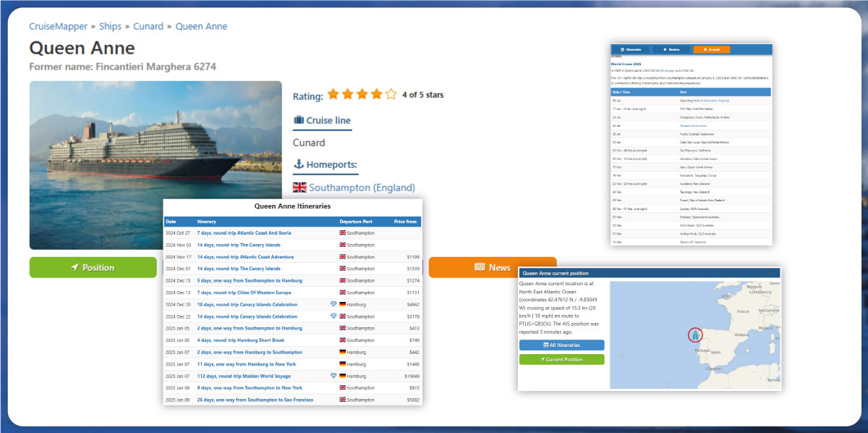Click diamond icon in 14 days Canary Islands Celebration row

[333, 316]
